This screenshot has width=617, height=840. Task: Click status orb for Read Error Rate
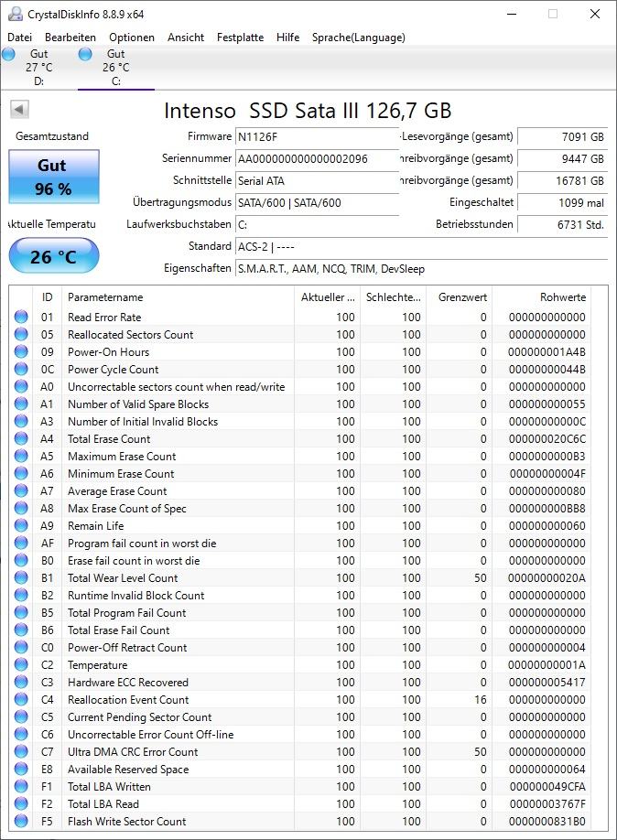tap(21, 317)
